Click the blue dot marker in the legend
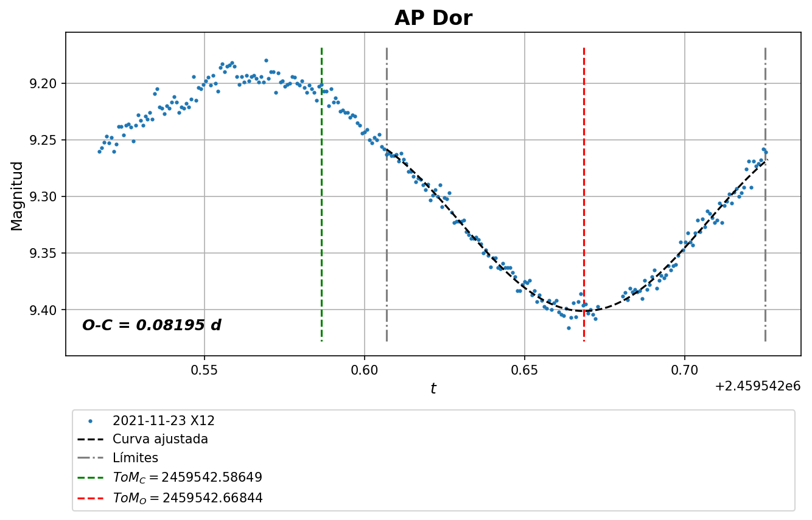This screenshot has height=520, width=812. pos(90,421)
